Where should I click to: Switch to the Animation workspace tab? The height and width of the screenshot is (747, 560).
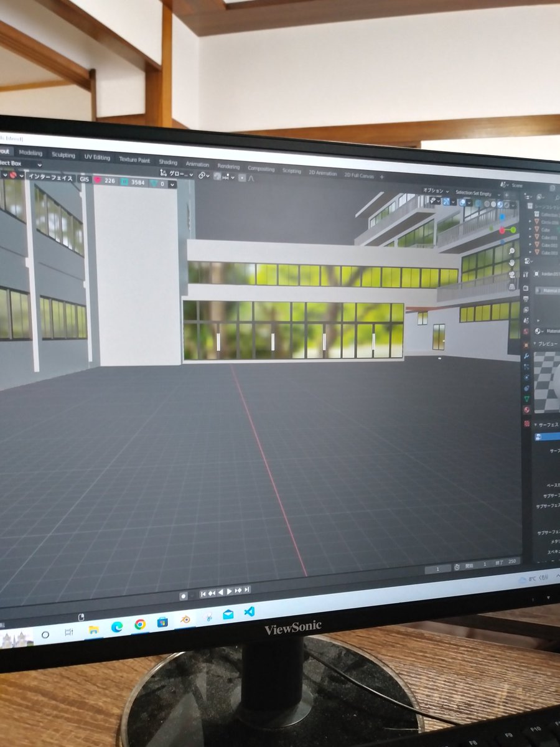pyautogui.click(x=197, y=164)
